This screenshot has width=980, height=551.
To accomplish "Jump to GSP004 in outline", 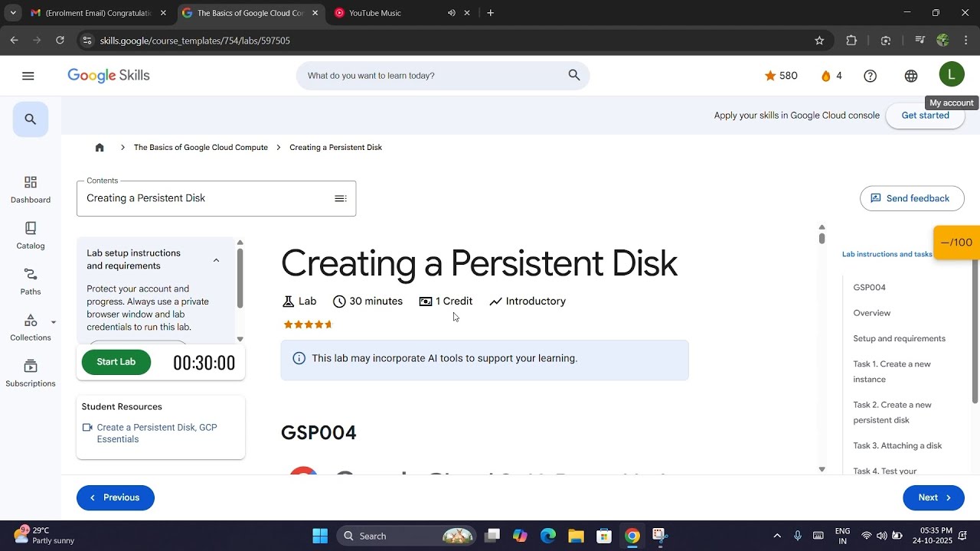I will coord(869,288).
